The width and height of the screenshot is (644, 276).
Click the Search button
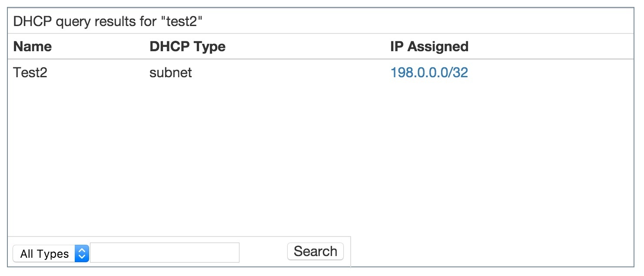click(x=315, y=251)
